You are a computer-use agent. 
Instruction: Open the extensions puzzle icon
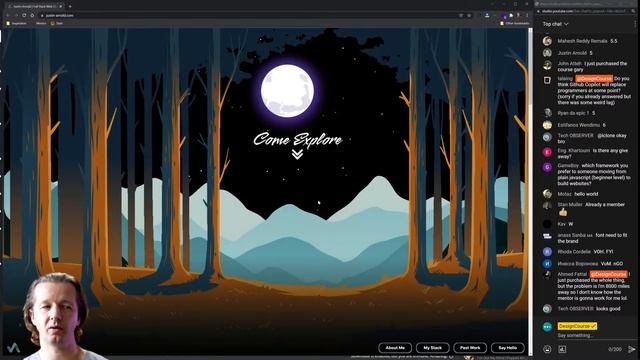(x=511, y=16)
